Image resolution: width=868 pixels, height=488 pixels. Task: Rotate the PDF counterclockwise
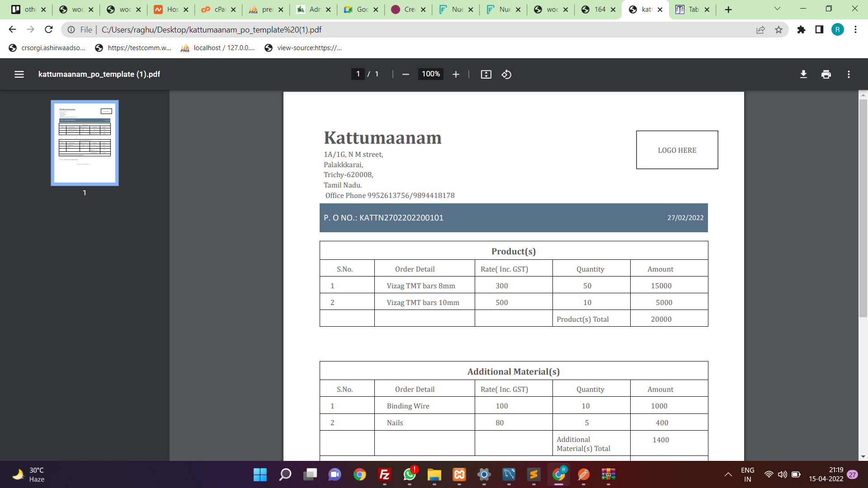click(506, 74)
